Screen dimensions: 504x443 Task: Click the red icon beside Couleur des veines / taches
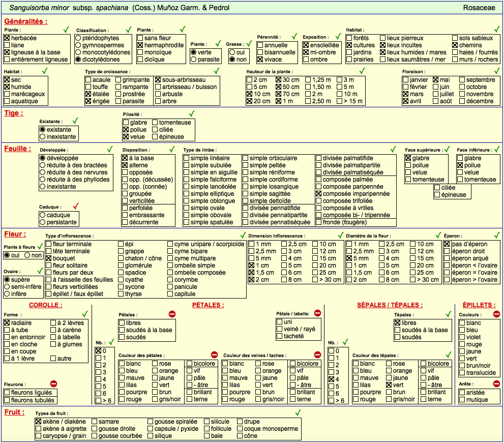click(317, 355)
